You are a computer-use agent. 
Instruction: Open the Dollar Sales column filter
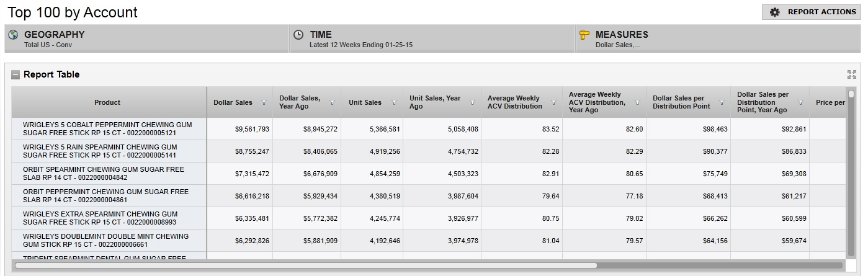[x=264, y=103]
